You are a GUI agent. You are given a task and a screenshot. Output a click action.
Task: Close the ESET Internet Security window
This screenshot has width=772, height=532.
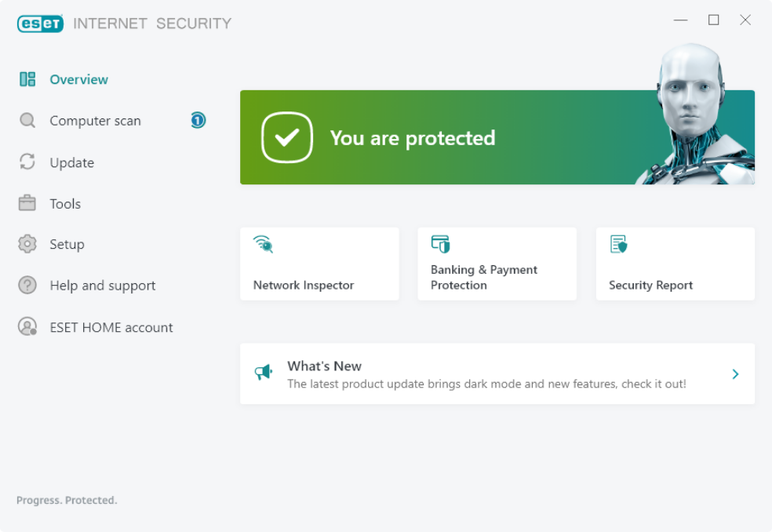coord(745,20)
